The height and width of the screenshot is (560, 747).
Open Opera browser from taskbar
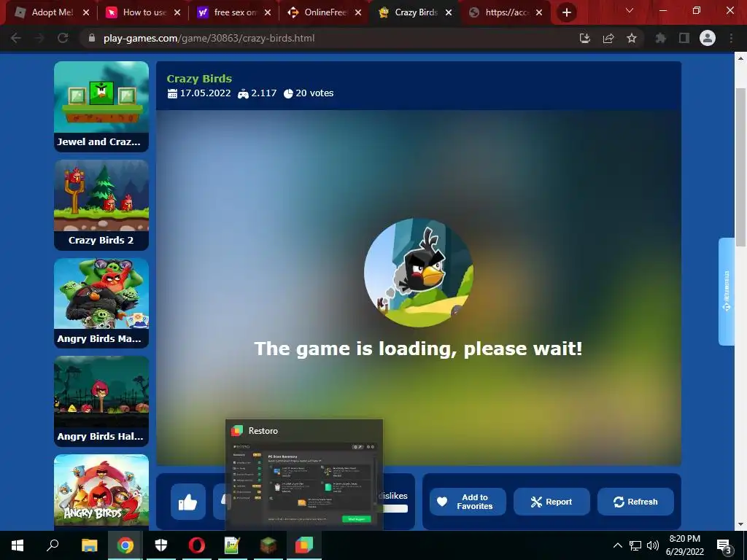pyautogui.click(x=197, y=545)
